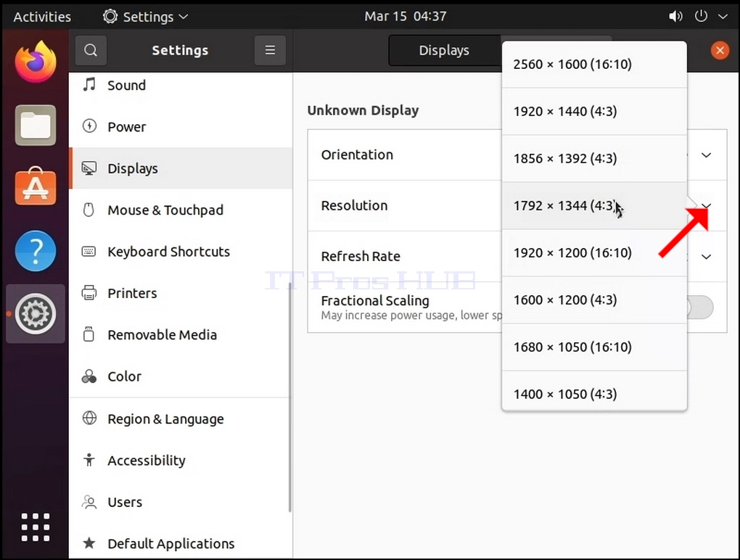Screen dimensions: 740x560
Task: Select 1920 × 1440 (4:3) resolution
Action: pyautogui.click(x=594, y=111)
